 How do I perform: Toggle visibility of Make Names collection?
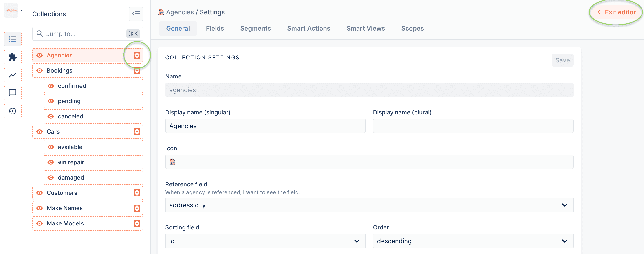point(40,208)
